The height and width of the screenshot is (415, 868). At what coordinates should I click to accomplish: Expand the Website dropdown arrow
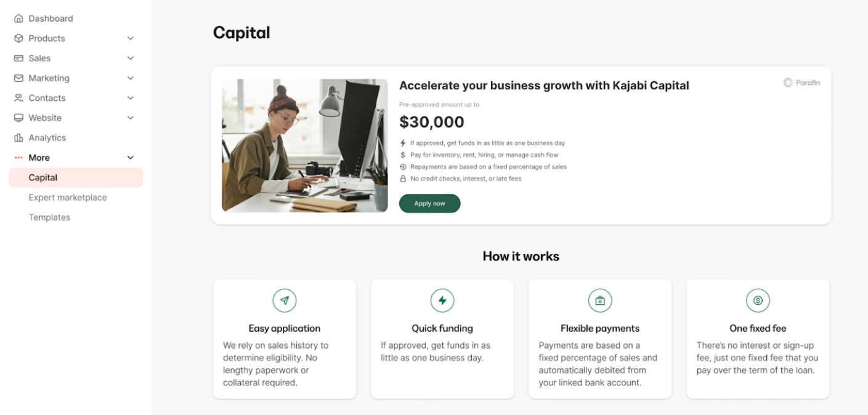[130, 118]
